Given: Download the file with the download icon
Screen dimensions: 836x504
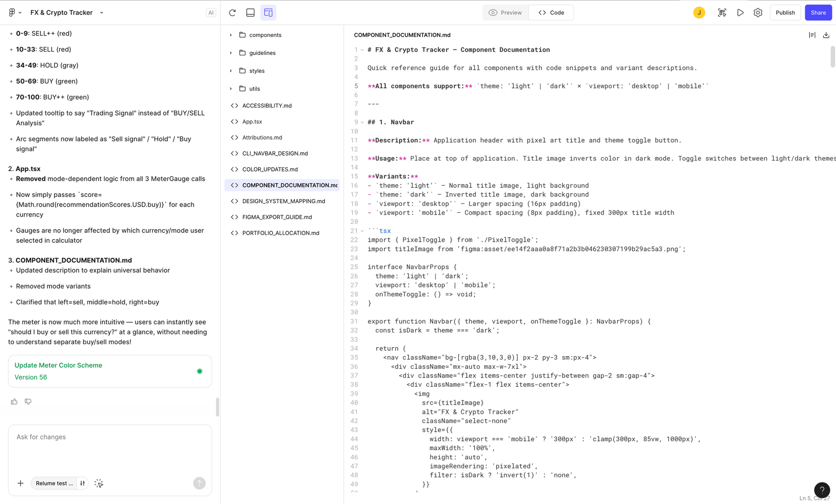Looking at the screenshot, I should coord(826,35).
